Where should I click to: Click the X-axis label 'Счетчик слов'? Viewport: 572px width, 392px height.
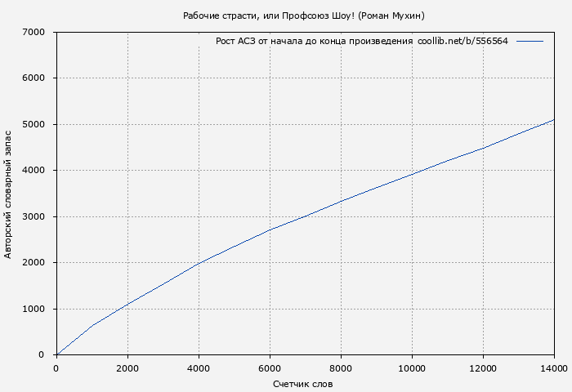pyautogui.click(x=303, y=384)
